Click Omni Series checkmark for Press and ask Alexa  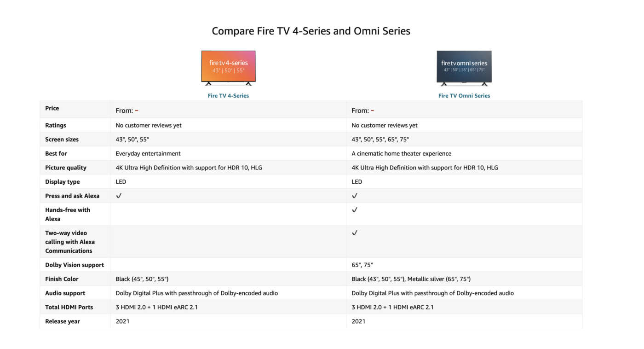[x=354, y=196]
